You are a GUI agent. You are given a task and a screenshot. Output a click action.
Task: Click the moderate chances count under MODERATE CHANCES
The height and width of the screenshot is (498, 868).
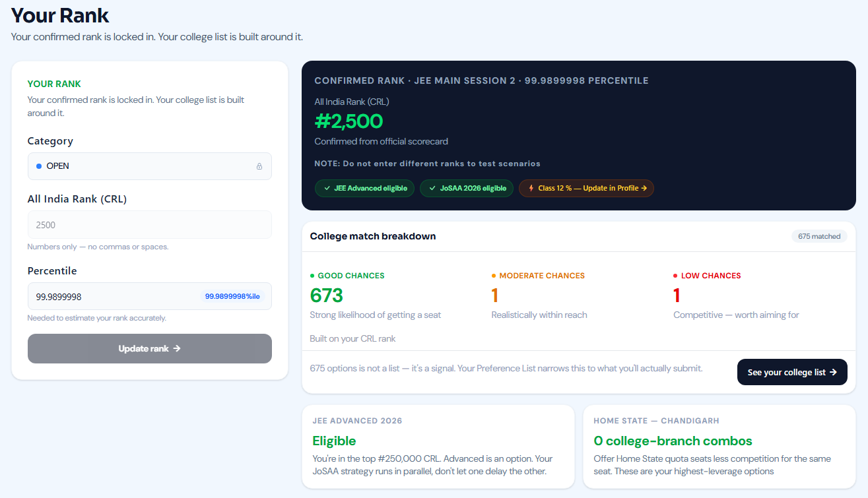click(x=495, y=295)
